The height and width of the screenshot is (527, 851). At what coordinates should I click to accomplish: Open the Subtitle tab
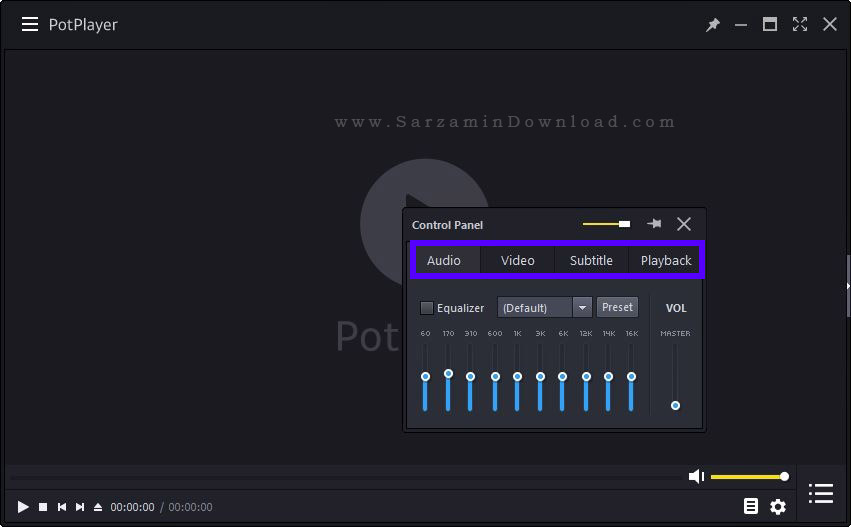click(x=591, y=261)
